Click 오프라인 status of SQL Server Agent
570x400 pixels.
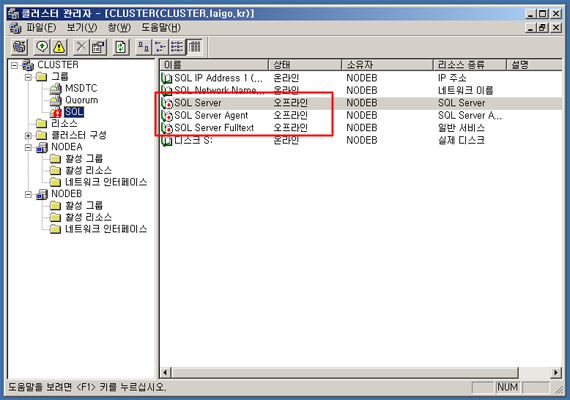click(x=290, y=116)
